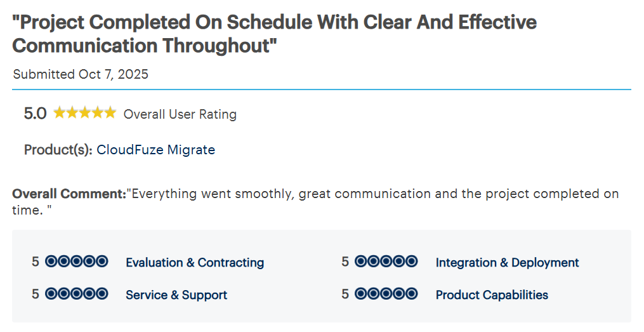Click the Product Capabilities label

coord(492,295)
